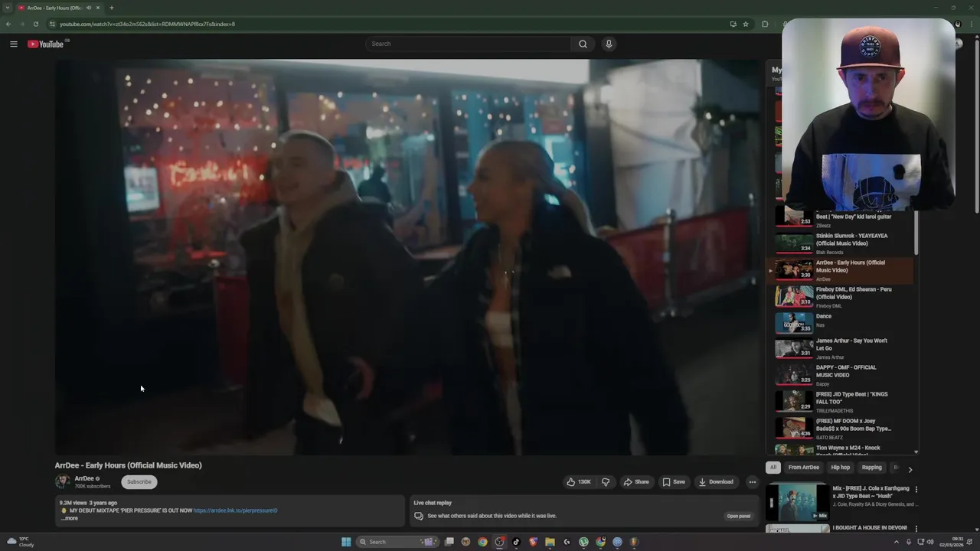Click the magnifier search button
The image size is (980, 551).
(583, 44)
